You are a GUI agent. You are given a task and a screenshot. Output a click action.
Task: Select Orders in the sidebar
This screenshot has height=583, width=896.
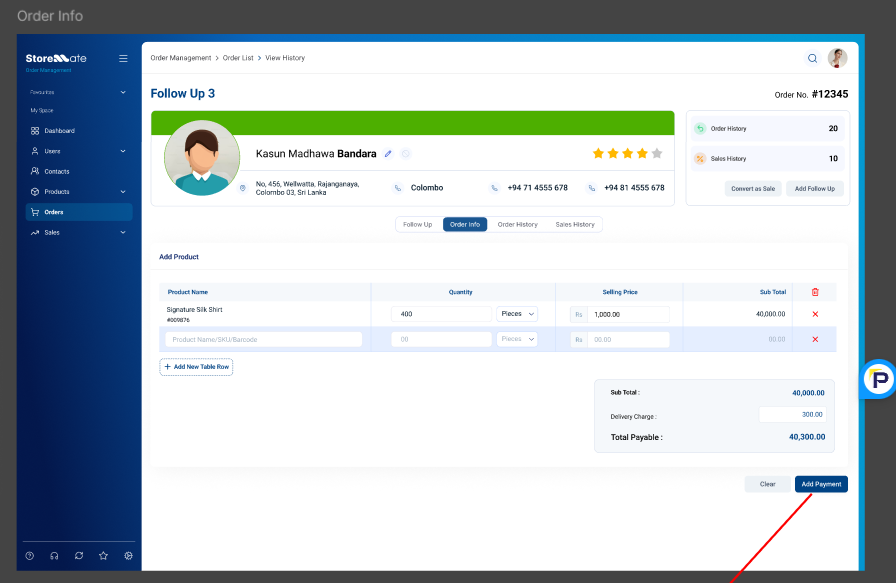79,212
